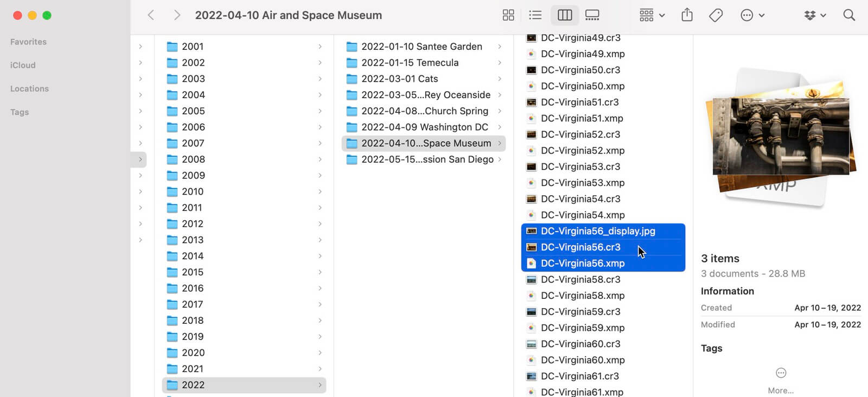
Task: Go forward with the right chevron
Action: (176, 15)
